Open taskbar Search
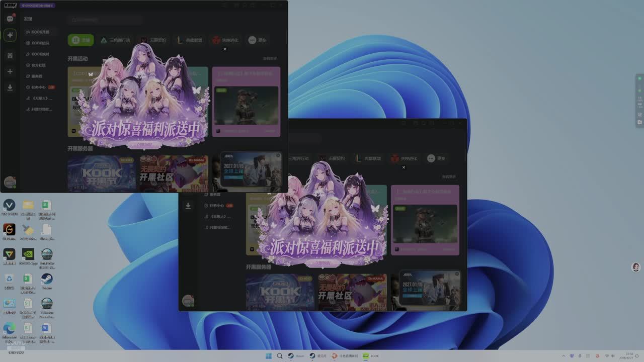The height and width of the screenshot is (362, 644). click(x=280, y=356)
